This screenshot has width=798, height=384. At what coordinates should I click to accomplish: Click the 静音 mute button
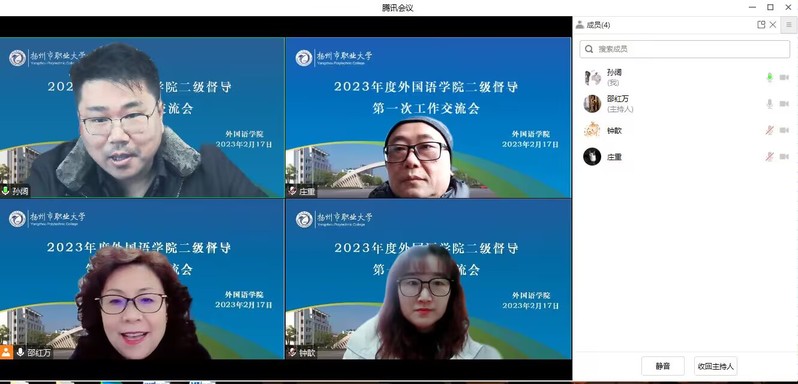tap(663, 366)
